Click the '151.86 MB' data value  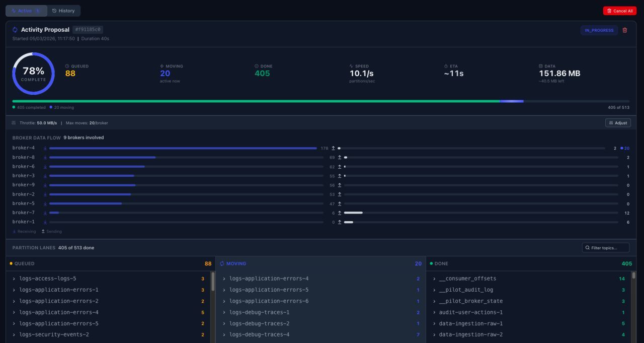[559, 74]
